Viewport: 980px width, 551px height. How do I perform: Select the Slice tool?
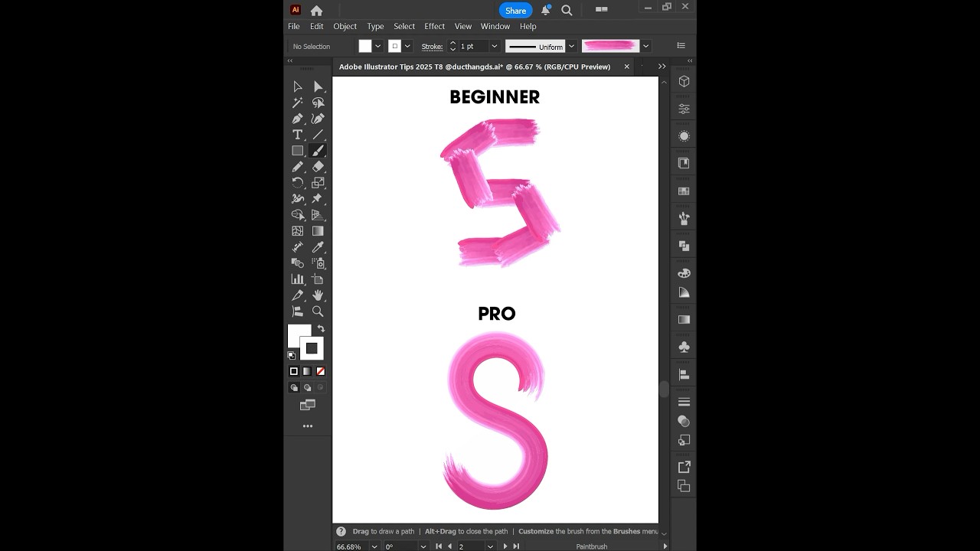298,295
